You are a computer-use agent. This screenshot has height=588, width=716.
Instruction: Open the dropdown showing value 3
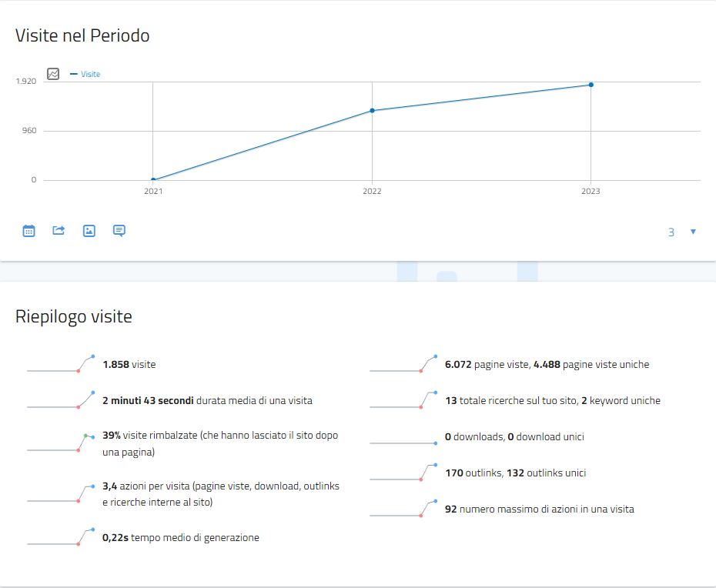pos(671,232)
